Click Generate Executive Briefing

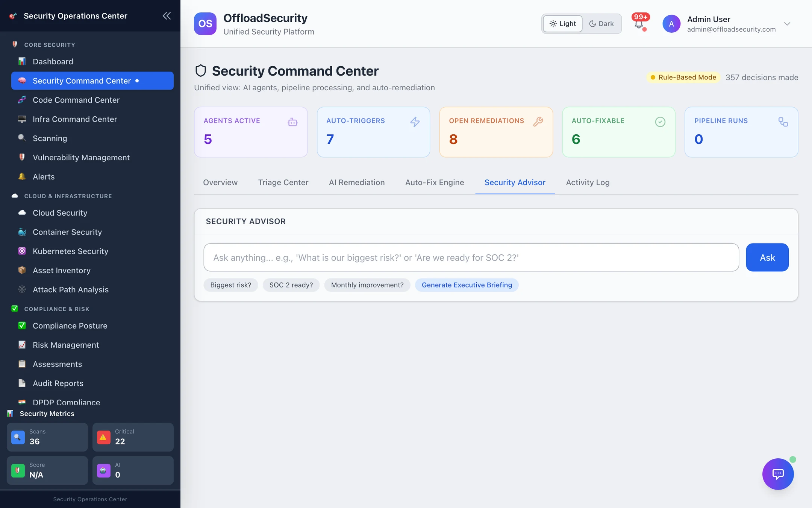pos(467,285)
